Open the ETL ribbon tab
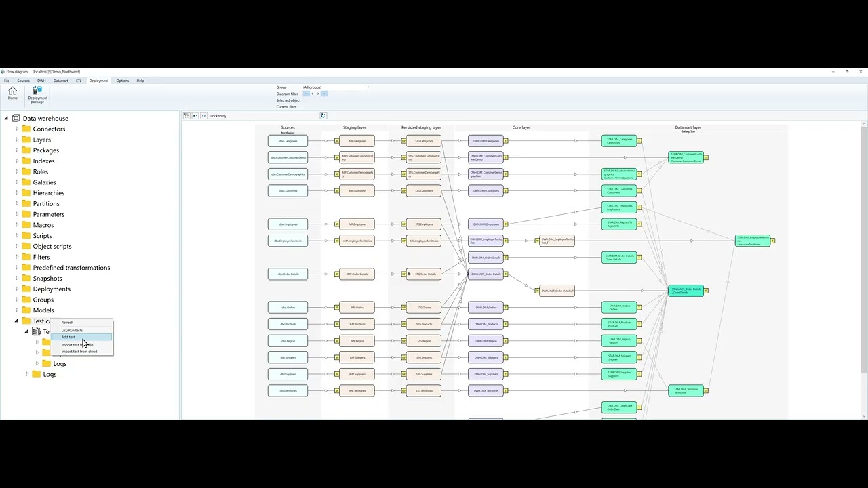The width and height of the screenshot is (868, 488). click(x=79, y=81)
